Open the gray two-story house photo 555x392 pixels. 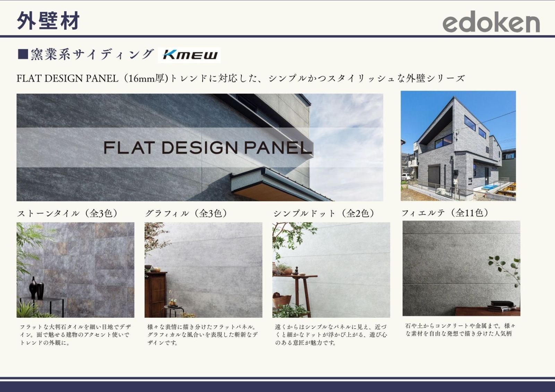point(458,146)
